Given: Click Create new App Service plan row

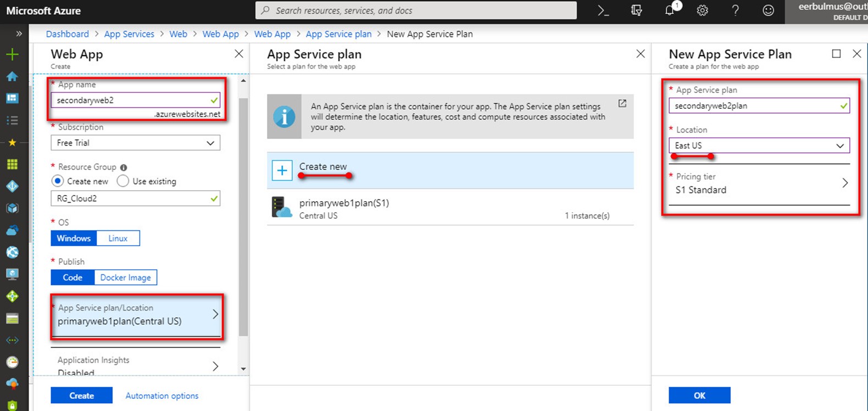Looking at the screenshot, I should (450, 170).
